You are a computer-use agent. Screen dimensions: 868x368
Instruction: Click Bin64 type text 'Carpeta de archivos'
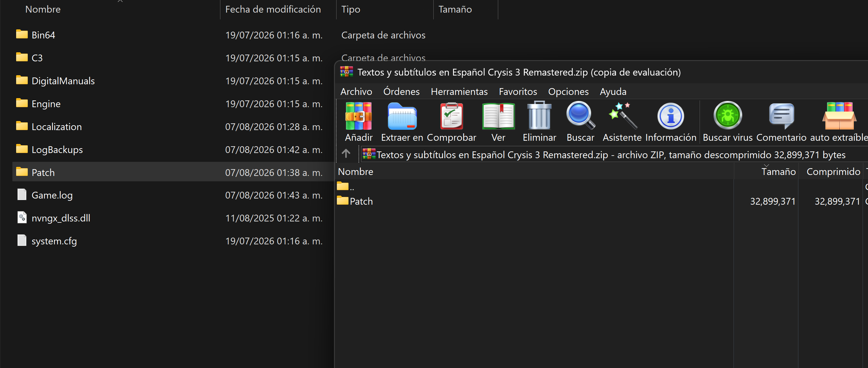383,35
